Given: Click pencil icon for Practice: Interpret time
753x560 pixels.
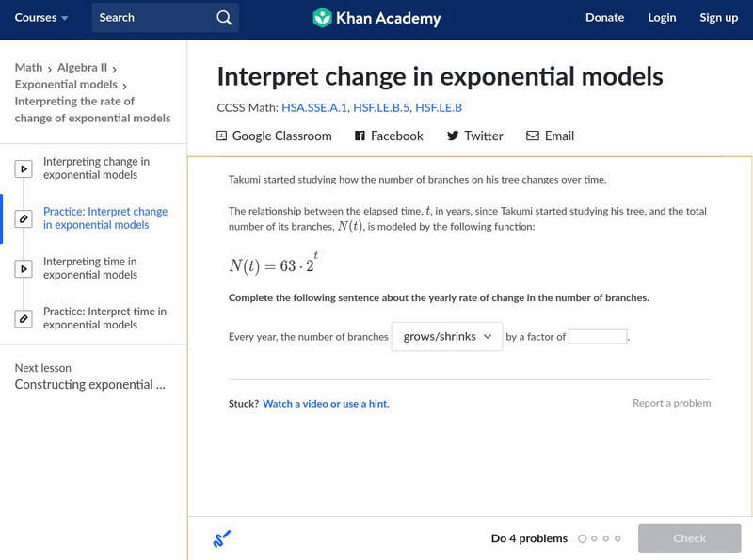Looking at the screenshot, I should 24,318.
